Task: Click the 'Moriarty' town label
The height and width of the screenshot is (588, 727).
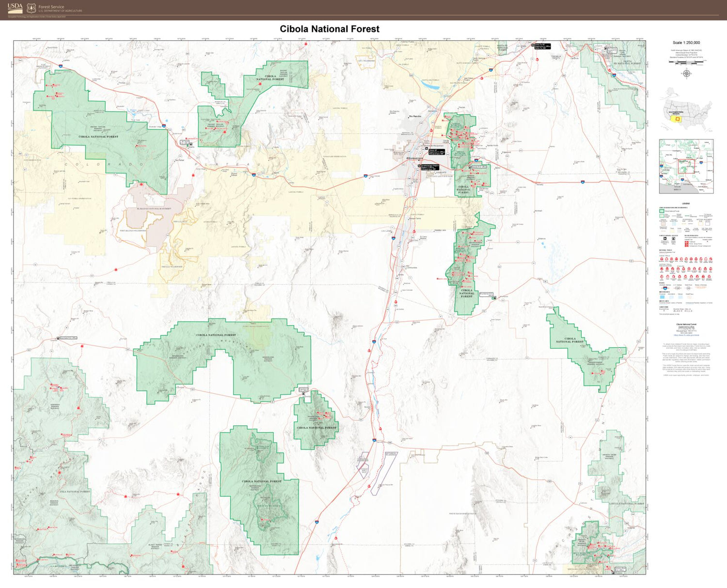Action: click(540, 185)
